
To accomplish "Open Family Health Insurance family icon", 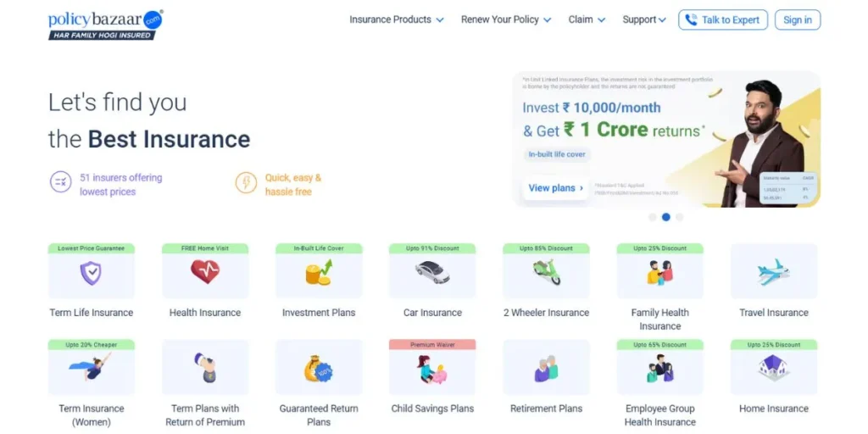I will pyautogui.click(x=659, y=272).
